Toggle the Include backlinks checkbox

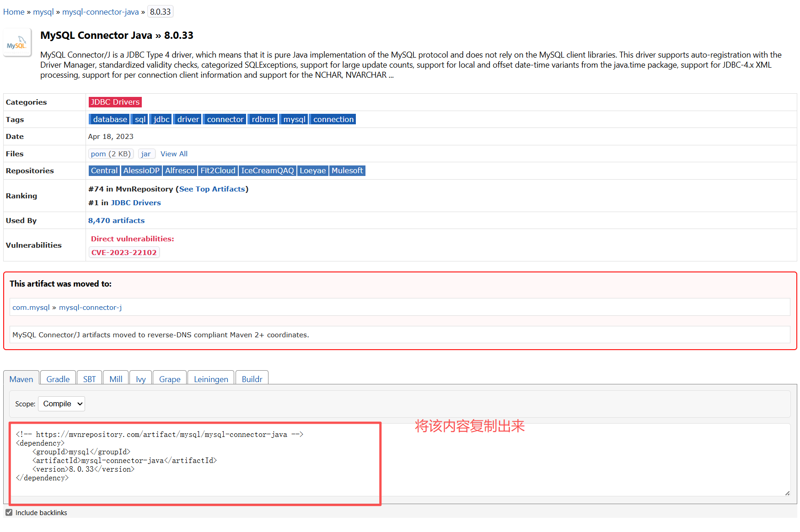tap(9, 513)
